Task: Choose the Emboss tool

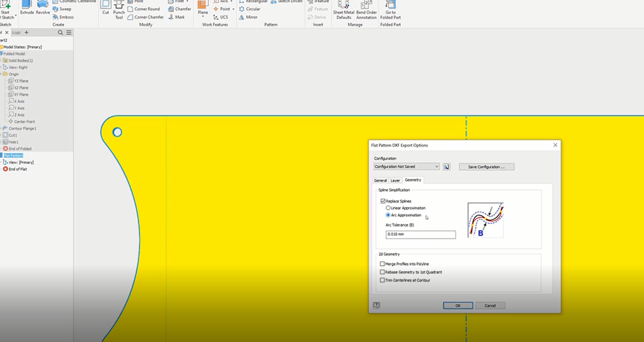Action: 63,17
